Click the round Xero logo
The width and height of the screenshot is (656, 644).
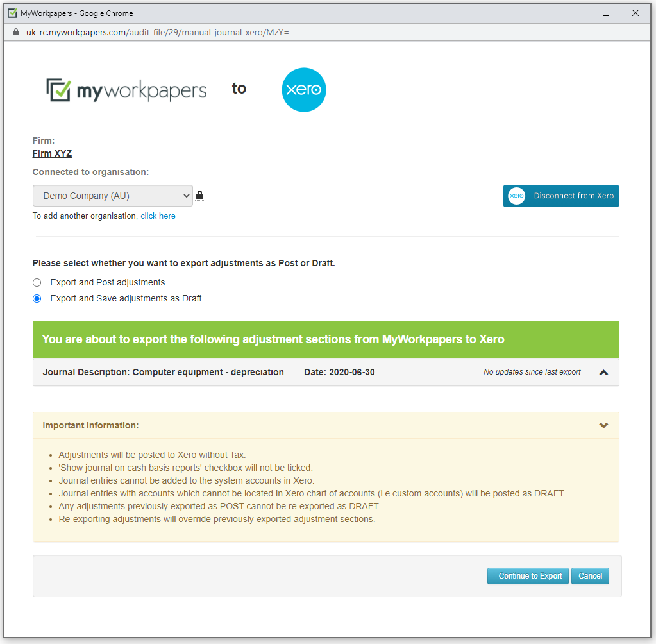coord(304,90)
